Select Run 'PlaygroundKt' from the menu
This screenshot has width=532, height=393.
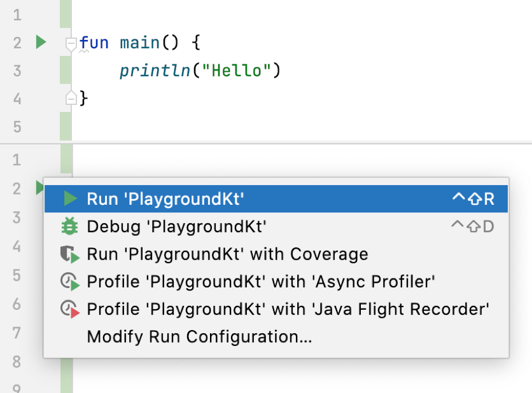point(165,199)
